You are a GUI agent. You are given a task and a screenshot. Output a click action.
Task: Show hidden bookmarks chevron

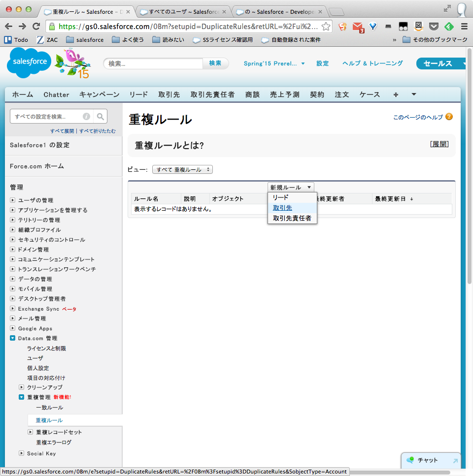click(x=394, y=40)
